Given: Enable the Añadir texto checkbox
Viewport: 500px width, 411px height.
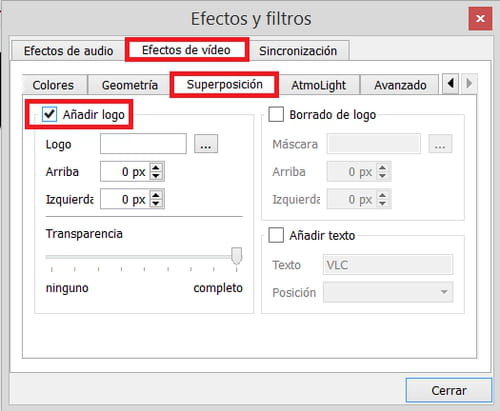Looking at the screenshot, I should click(276, 235).
